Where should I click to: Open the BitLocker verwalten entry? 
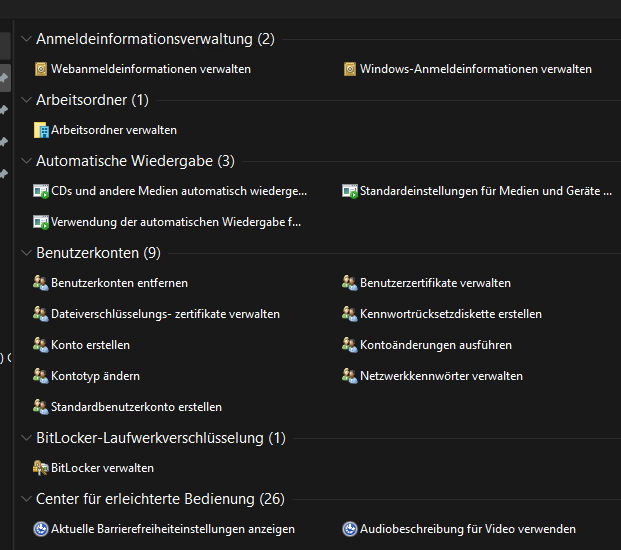[102, 468]
